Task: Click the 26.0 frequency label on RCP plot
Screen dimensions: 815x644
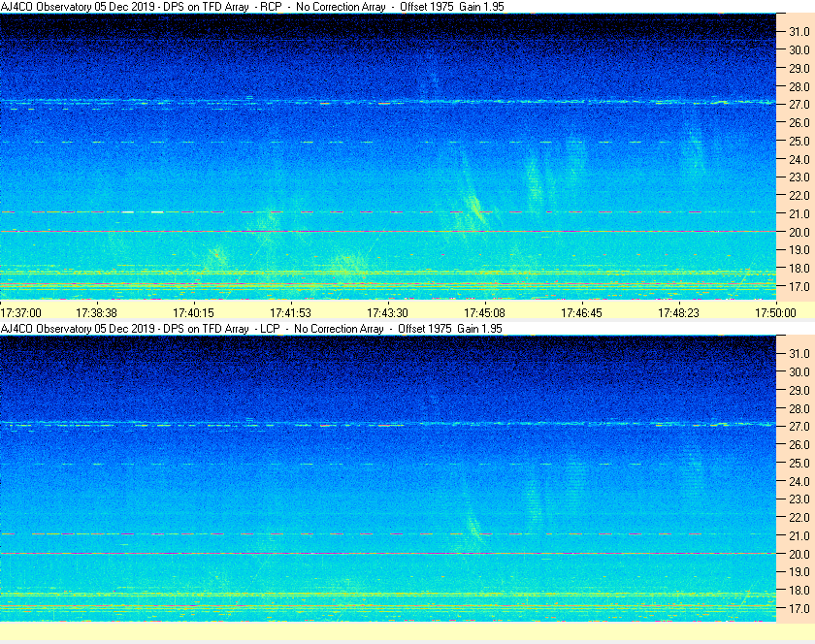Action: 799,122
